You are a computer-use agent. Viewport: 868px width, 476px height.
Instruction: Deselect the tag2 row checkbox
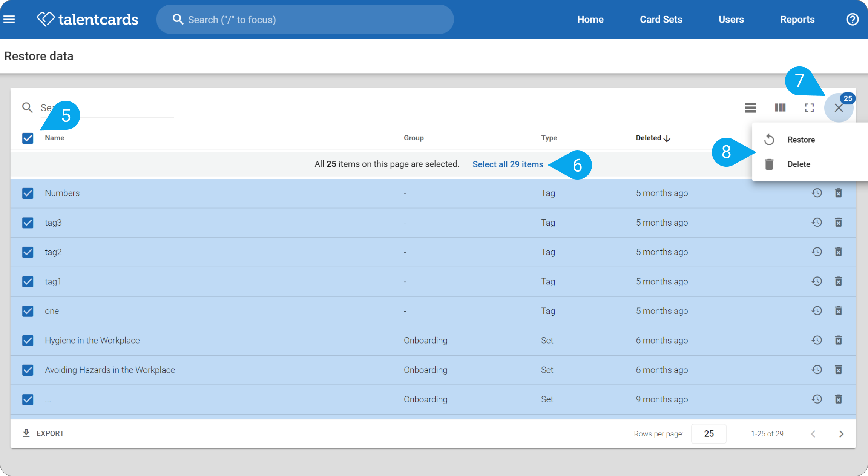[28, 252]
